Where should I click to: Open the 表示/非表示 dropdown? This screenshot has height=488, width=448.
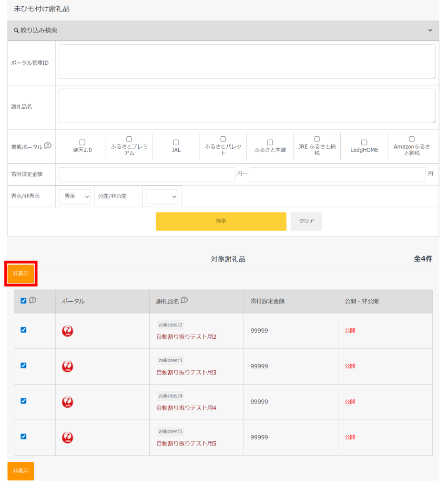tap(75, 196)
